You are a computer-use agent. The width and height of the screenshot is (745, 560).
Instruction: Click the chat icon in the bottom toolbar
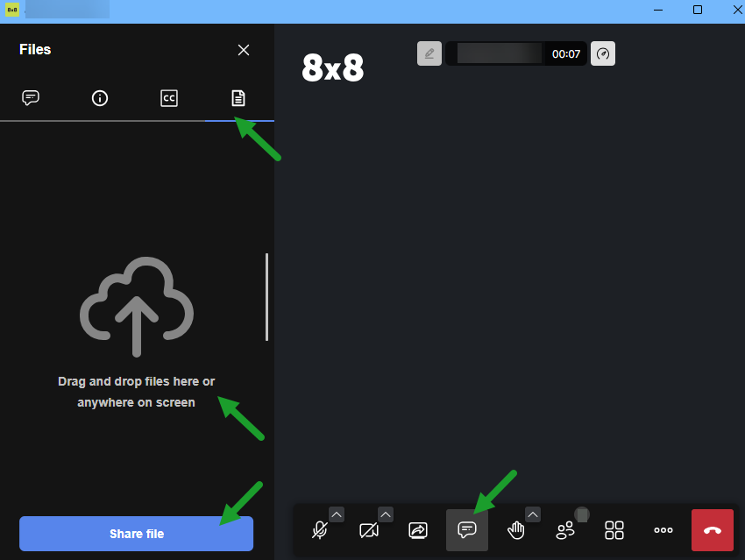[x=467, y=530]
